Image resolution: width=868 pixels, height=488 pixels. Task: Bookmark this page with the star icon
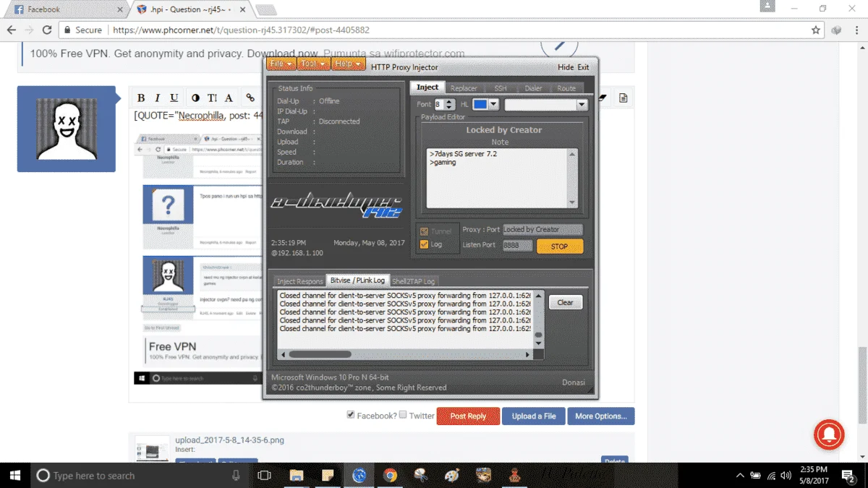click(x=816, y=30)
